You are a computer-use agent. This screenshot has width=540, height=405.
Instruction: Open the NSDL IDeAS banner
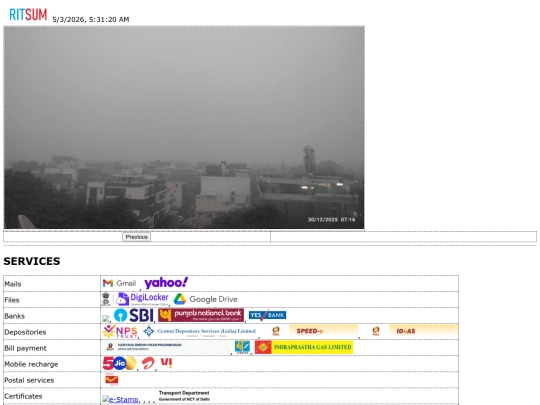click(x=410, y=331)
